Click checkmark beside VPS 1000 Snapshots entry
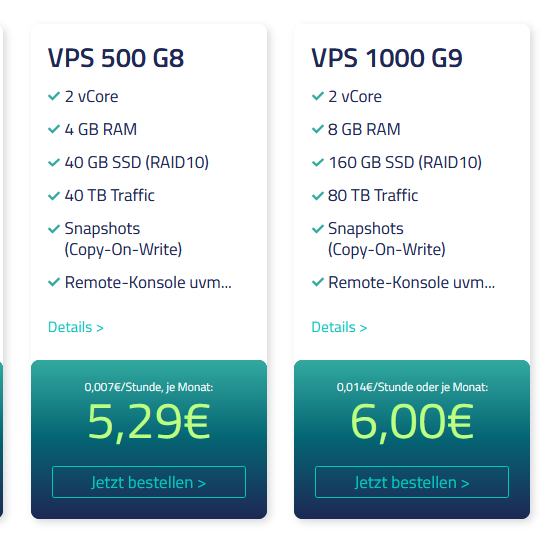This screenshot has height=535, width=545. (x=318, y=229)
